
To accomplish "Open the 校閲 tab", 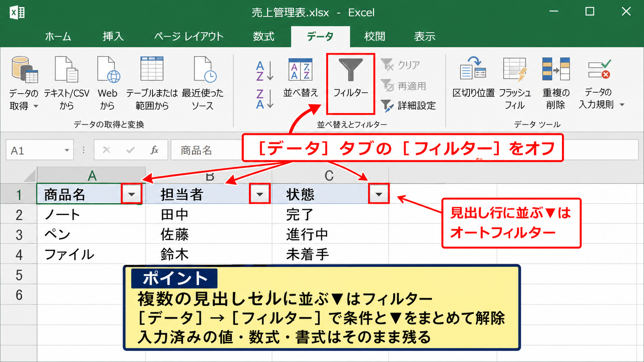I will click(375, 37).
